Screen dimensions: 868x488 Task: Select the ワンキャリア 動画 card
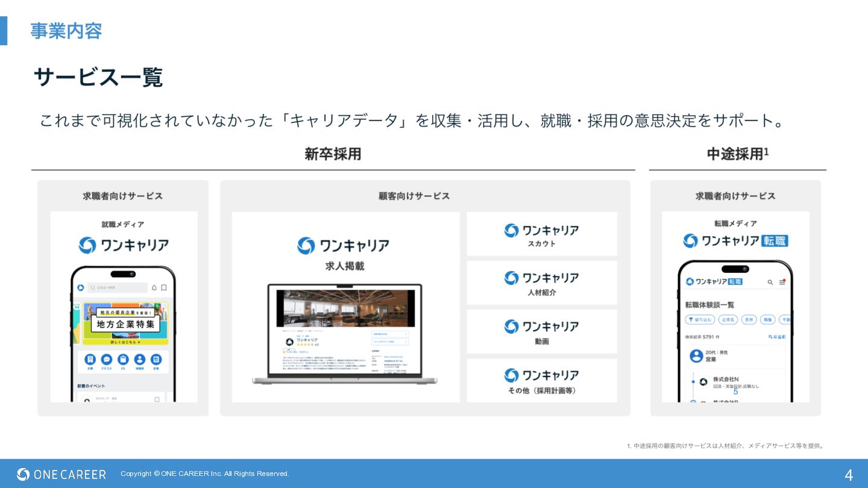(x=542, y=331)
